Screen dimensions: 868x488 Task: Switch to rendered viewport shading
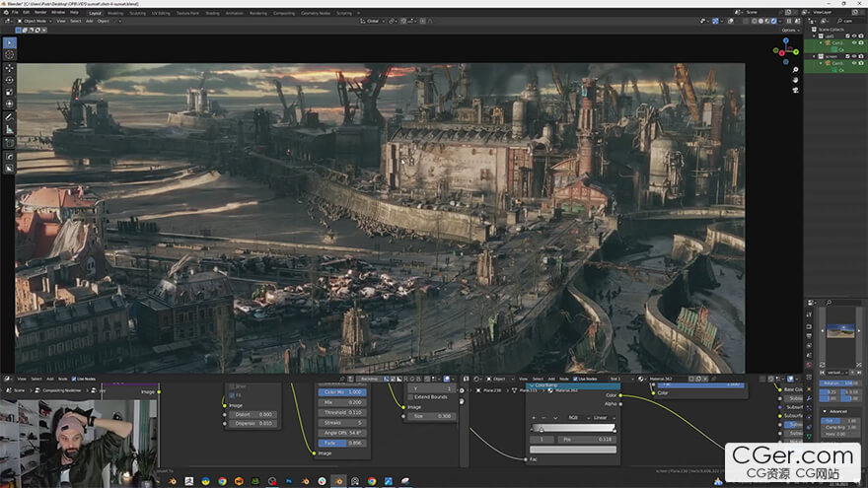[774, 21]
